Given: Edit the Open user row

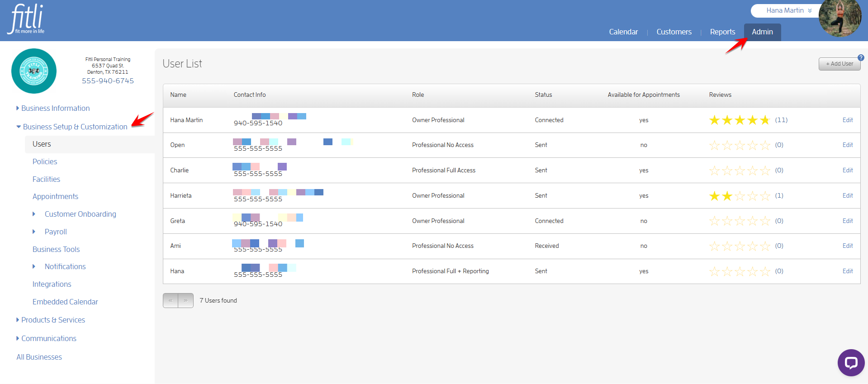Looking at the screenshot, I should pyautogui.click(x=848, y=145).
